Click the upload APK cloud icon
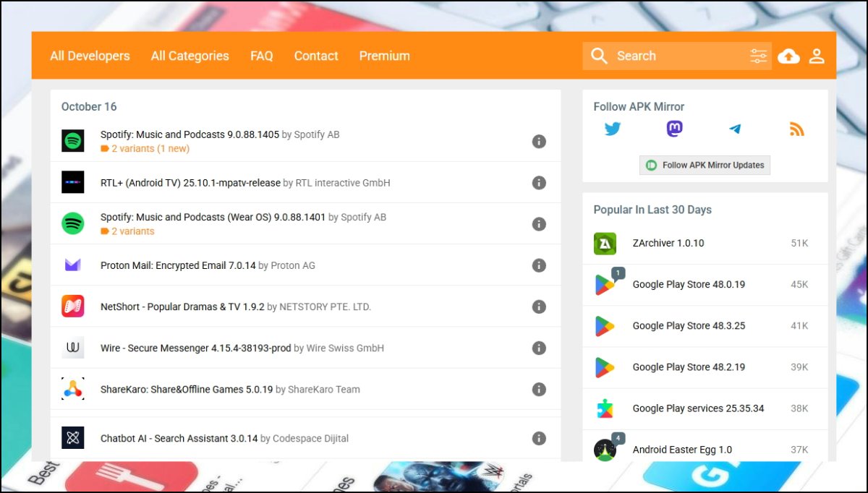 788,56
